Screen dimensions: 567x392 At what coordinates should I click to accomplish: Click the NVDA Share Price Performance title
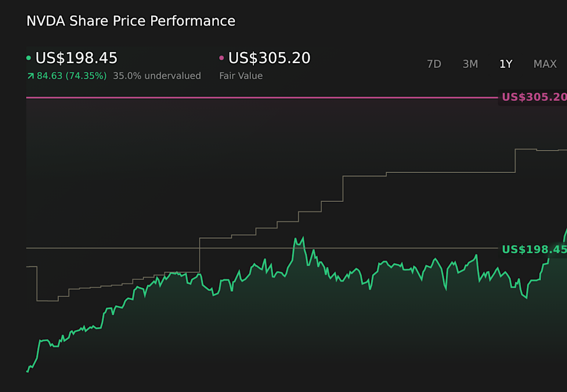point(131,21)
